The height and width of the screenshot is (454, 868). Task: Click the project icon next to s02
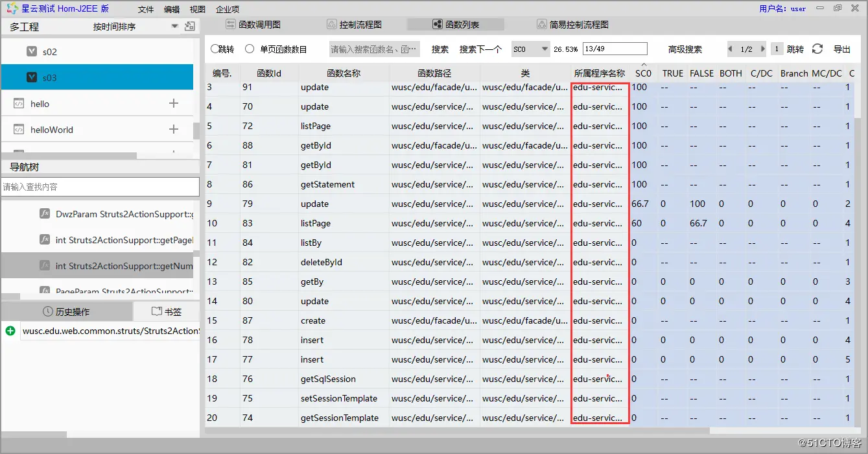[32, 51]
